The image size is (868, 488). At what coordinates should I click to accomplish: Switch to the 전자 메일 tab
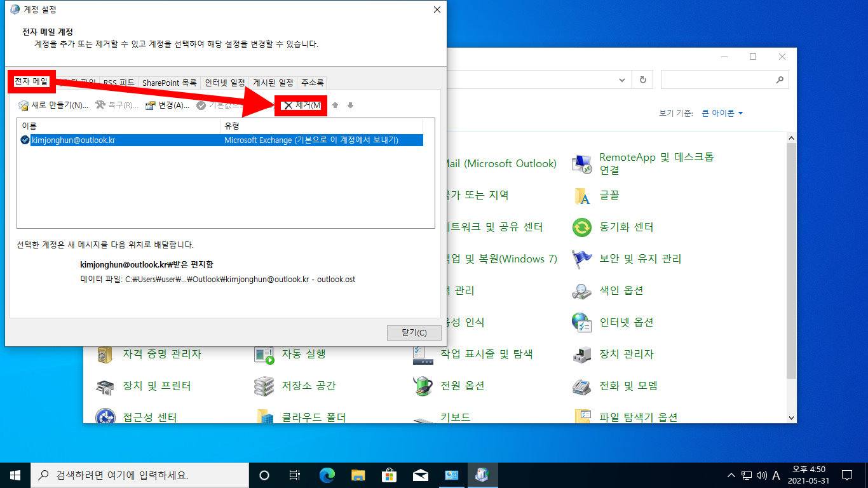click(31, 81)
